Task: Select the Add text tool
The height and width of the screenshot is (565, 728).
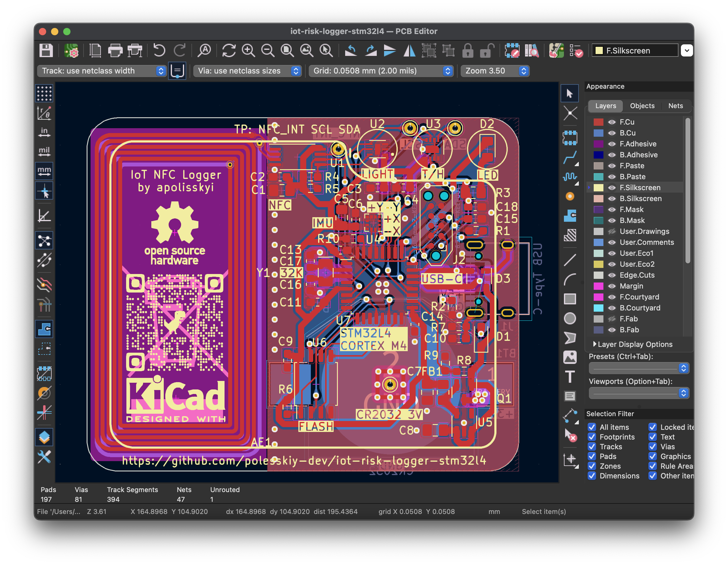Action: pyautogui.click(x=570, y=377)
